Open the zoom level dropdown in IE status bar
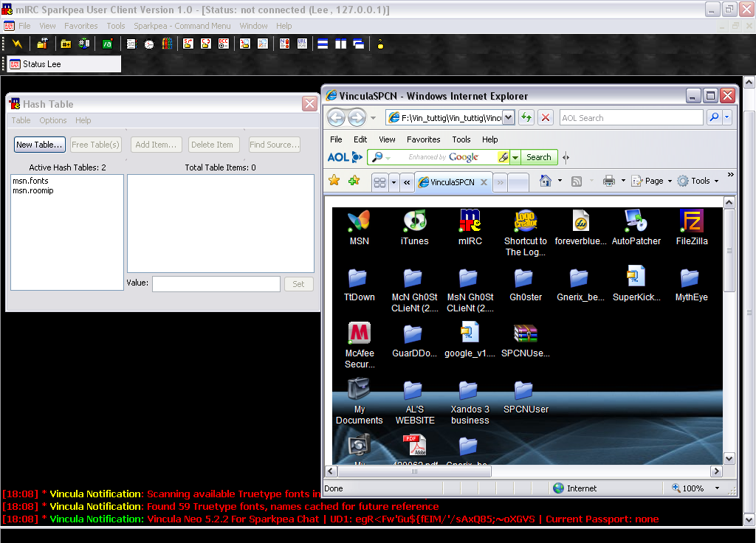756x543 pixels. click(x=717, y=488)
